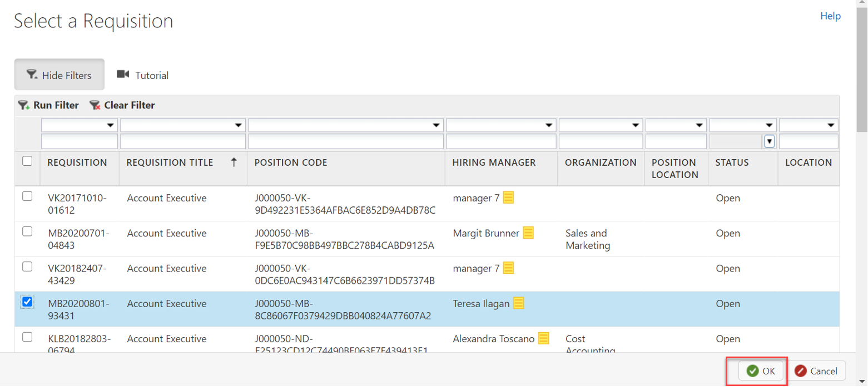Viewport: 868px width, 390px height.
Task: Check the VK20171010-01612 row checkbox
Action: pos(27,196)
